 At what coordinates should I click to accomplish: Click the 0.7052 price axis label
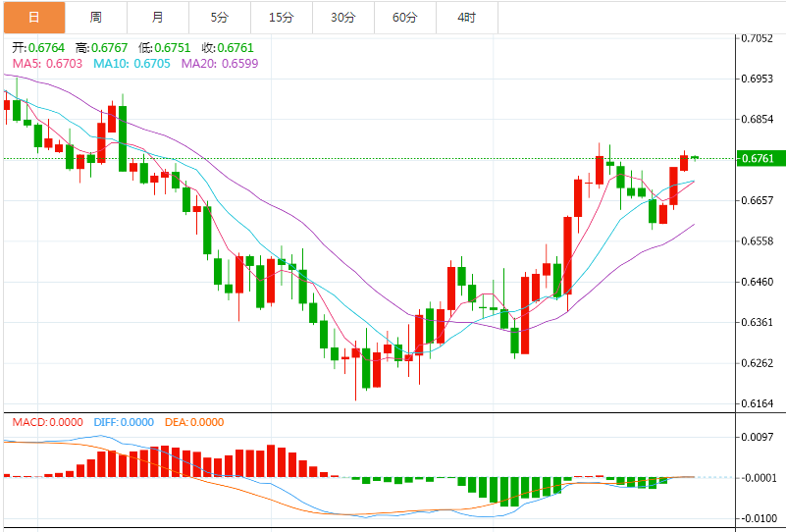click(x=758, y=38)
